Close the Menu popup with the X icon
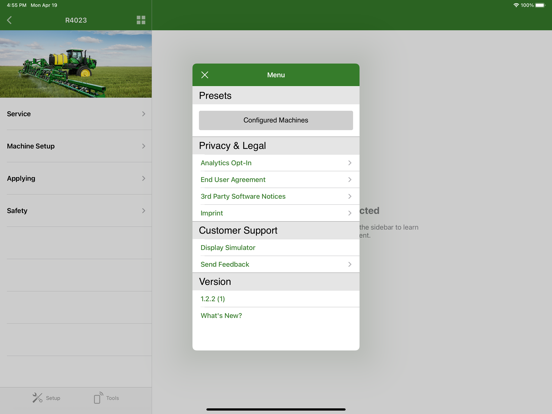This screenshot has height=414, width=552. (205, 75)
